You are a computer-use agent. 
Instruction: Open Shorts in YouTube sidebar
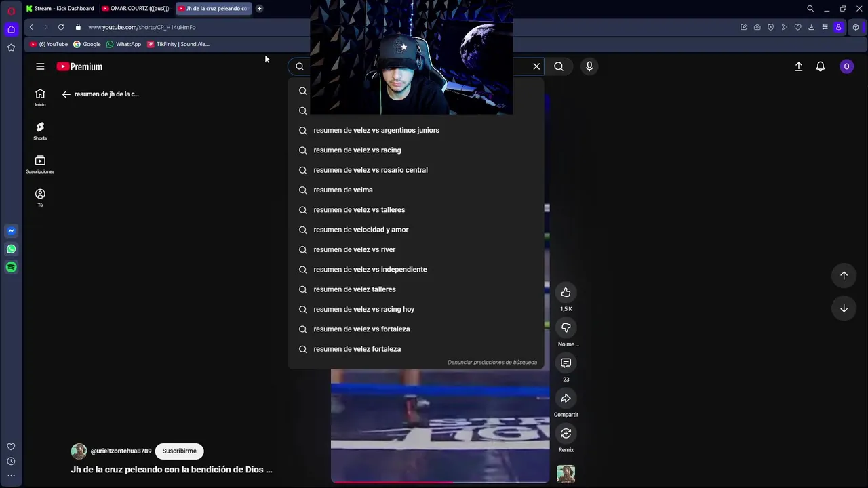(40, 131)
